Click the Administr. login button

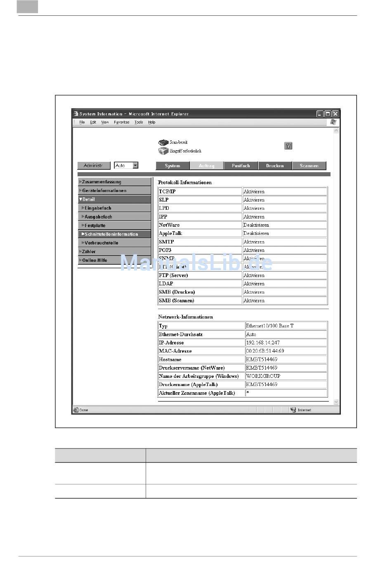pyautogui.click(x=94, y=166)
